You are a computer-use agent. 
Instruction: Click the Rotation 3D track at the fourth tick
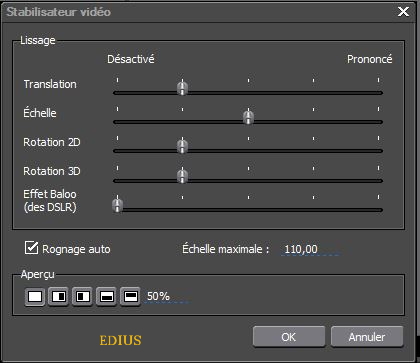[313, 181]
